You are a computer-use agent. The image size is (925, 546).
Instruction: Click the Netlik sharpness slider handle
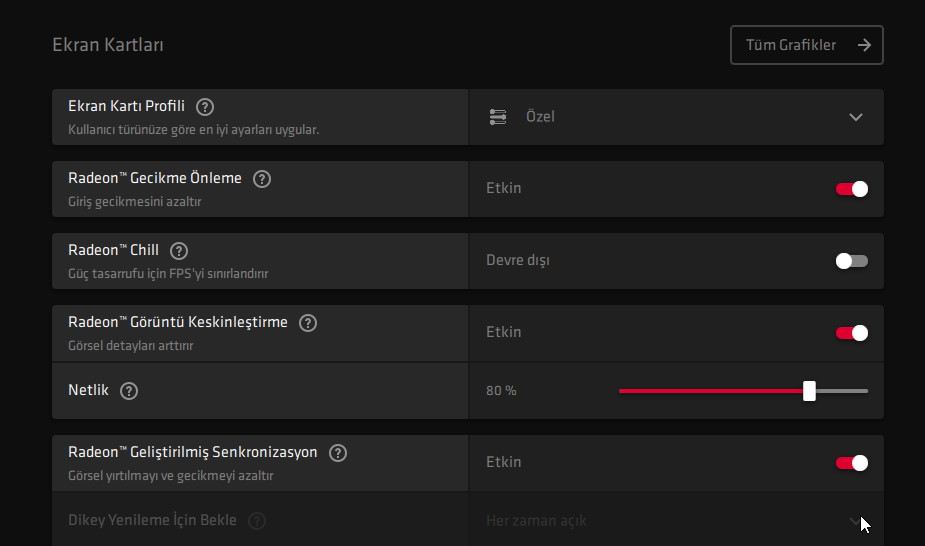(x=809, y=391)
